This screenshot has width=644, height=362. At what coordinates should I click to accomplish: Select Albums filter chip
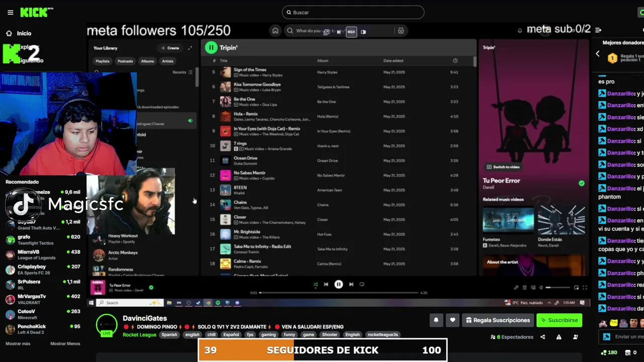(x=147, y=61)
